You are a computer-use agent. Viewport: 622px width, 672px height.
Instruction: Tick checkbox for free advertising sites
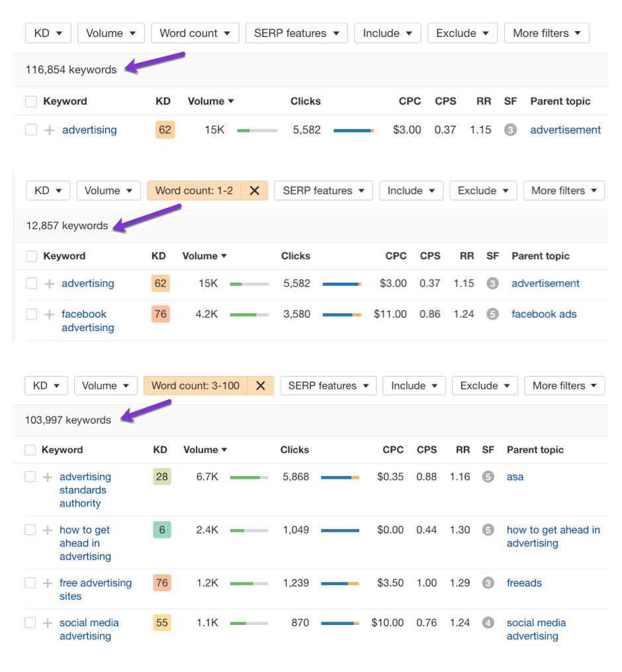coord(30,583)
